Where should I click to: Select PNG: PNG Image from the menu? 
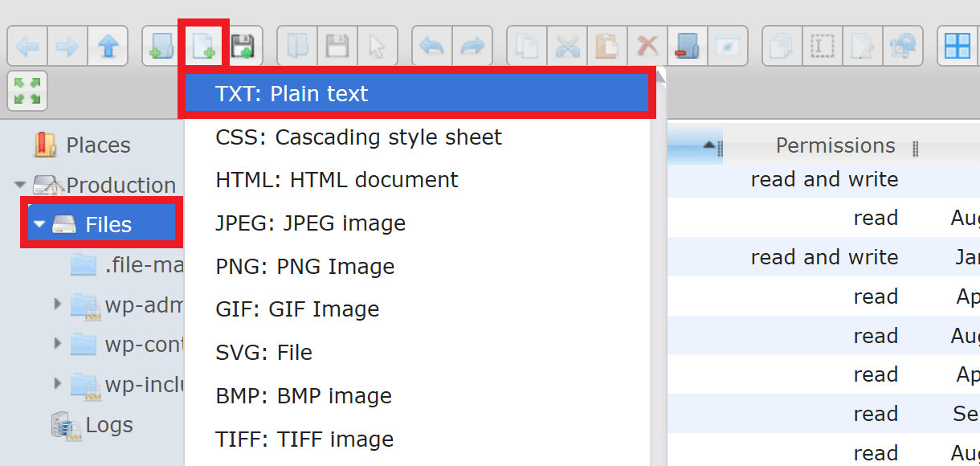pos(305,266)
